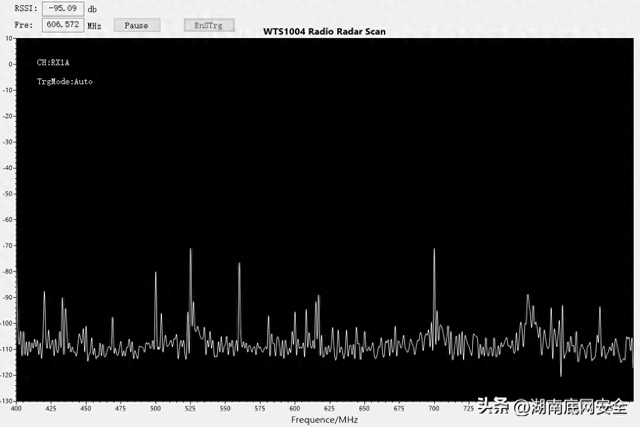640x427 pixels.
Task: Click the WTS1004 Radio Radar Scan title
Action: (x=324, y=31)
